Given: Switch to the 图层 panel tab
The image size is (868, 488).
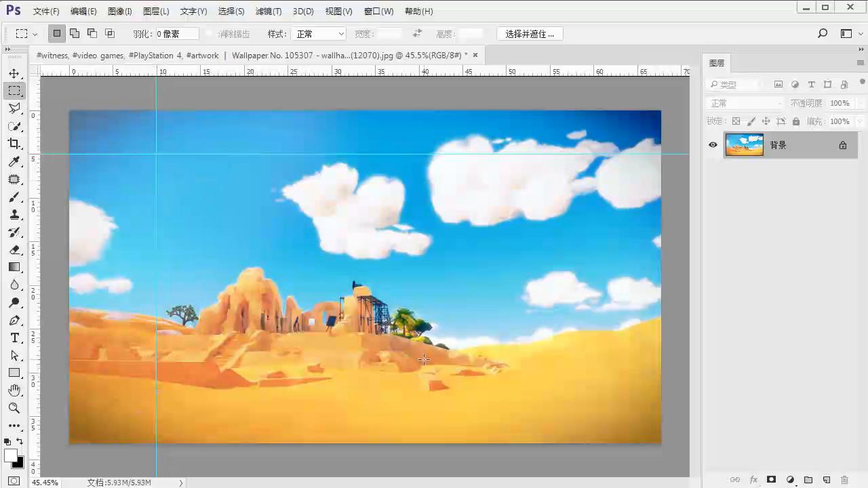Looking at the screenshot, I should click(x=717, y=63).
